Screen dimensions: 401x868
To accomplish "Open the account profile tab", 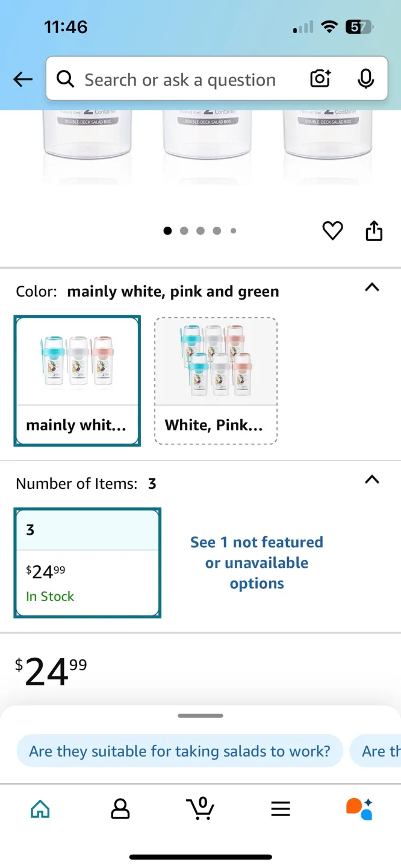I will (120, 809).
